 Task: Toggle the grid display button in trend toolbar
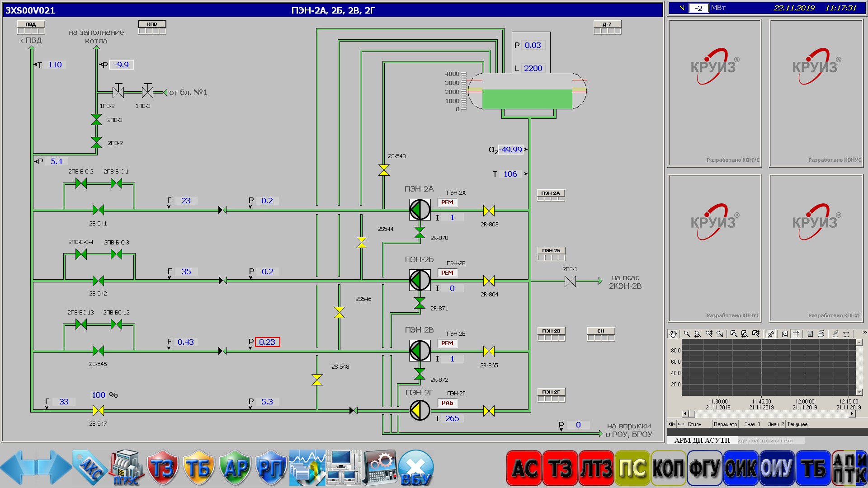(x=796, y=334)
